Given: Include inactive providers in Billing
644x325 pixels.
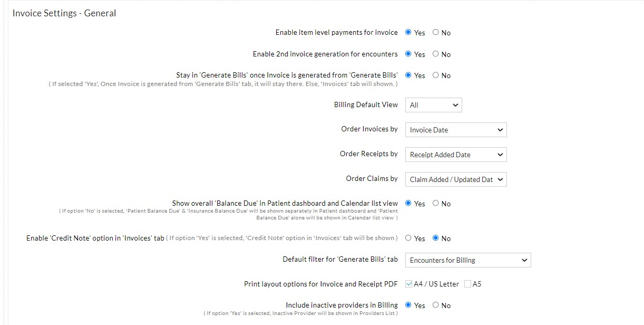Looking at the screenshot, I should (407, 305).
